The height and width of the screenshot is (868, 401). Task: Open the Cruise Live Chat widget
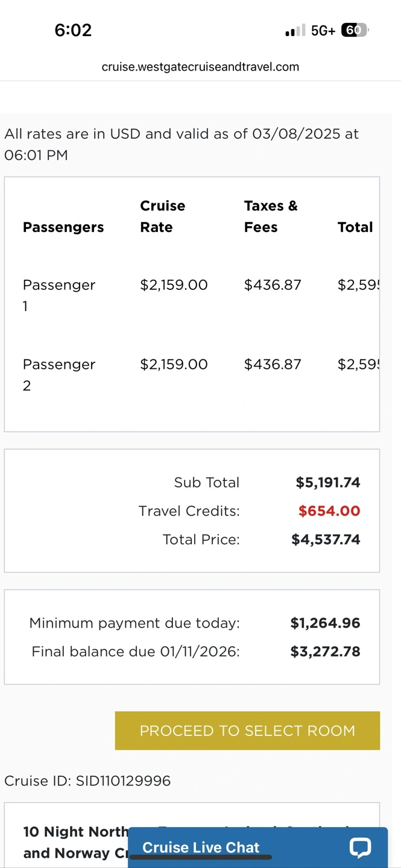pos(201,848)
